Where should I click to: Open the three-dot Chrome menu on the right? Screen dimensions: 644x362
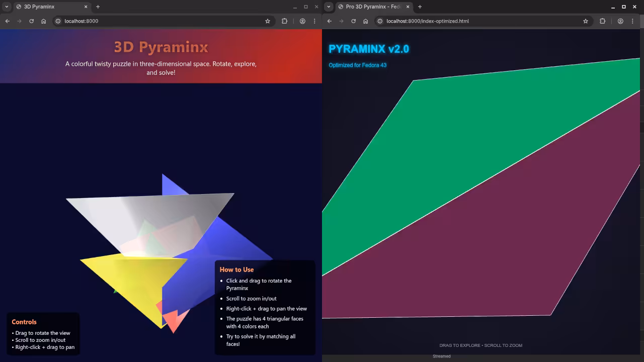click(x=632, y=21)
